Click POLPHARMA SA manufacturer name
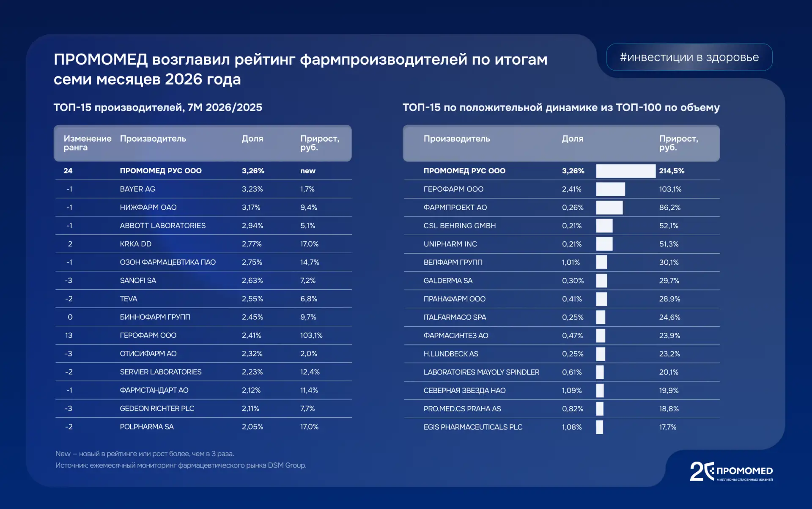This screenshot has width=812, height=509. 147,427
